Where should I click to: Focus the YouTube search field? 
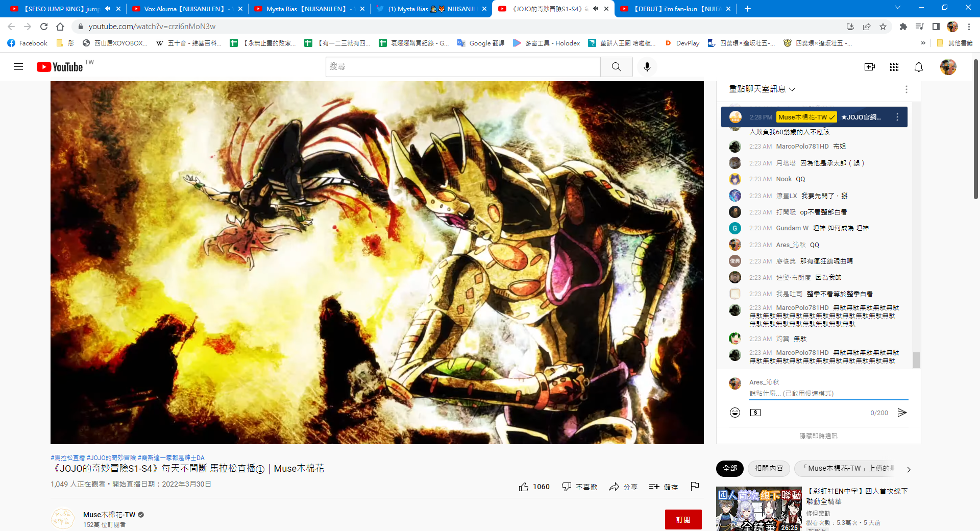pos(463,67)
